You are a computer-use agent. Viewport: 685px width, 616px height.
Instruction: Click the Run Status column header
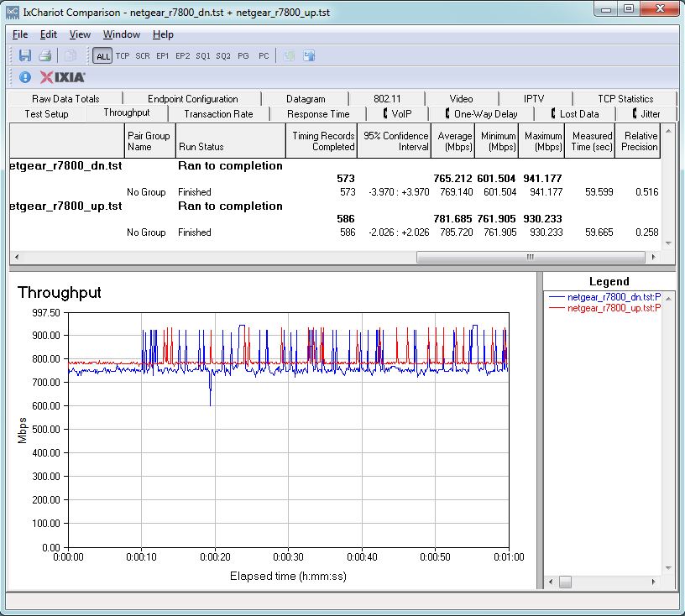point(231,141)
